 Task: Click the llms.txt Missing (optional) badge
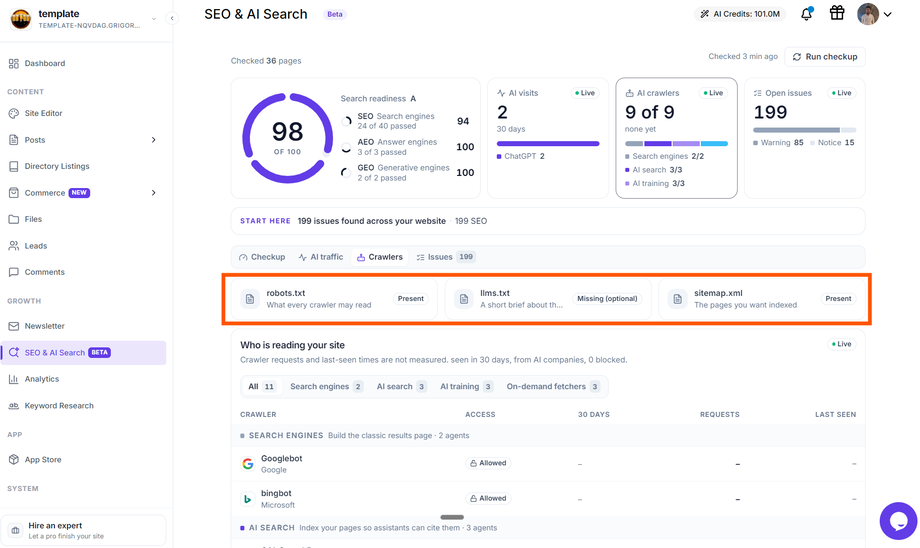click(x=607, y=299)
